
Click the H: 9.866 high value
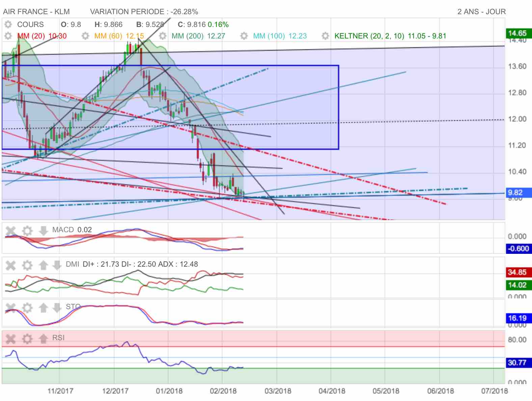pyautogui.click(x=108, y=24)
